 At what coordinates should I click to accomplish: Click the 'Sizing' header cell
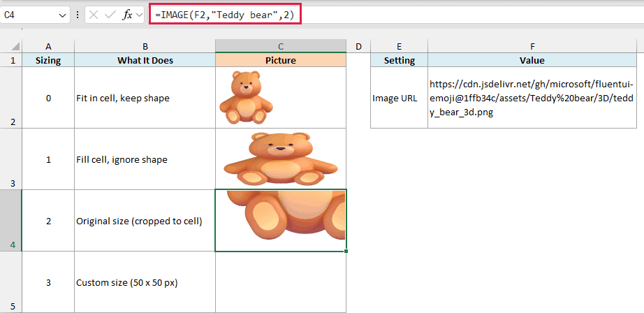pos(48,60)
